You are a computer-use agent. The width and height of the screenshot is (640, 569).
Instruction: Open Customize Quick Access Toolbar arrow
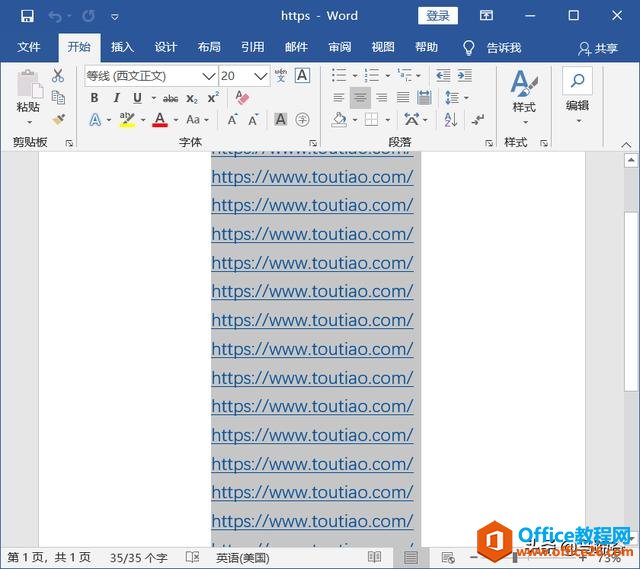(115, 17)
